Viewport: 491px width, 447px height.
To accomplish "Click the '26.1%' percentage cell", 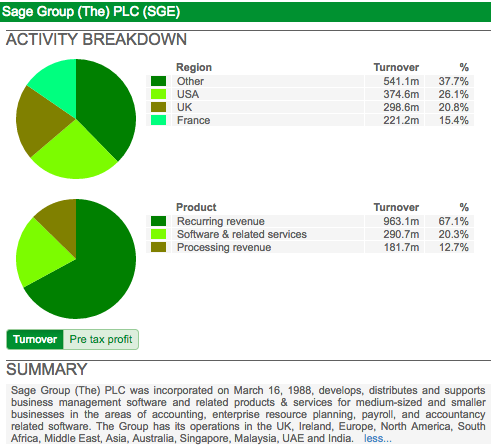I will (454, 94).
